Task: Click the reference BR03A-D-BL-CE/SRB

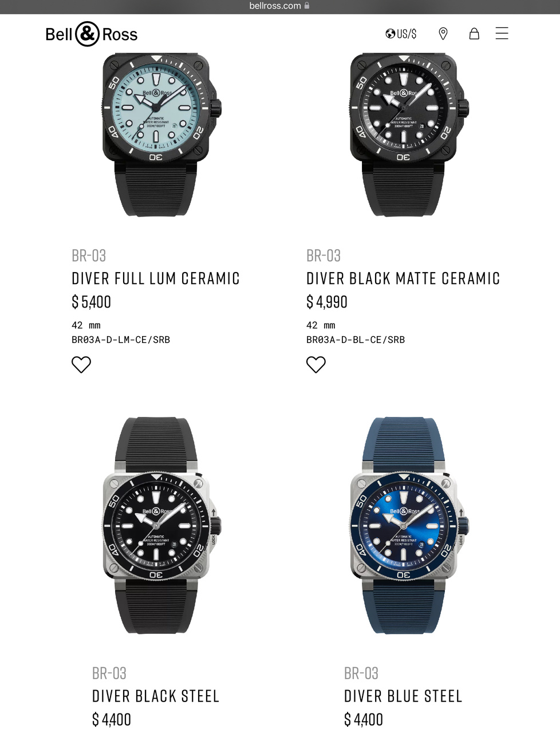Action: click(356, 340)
